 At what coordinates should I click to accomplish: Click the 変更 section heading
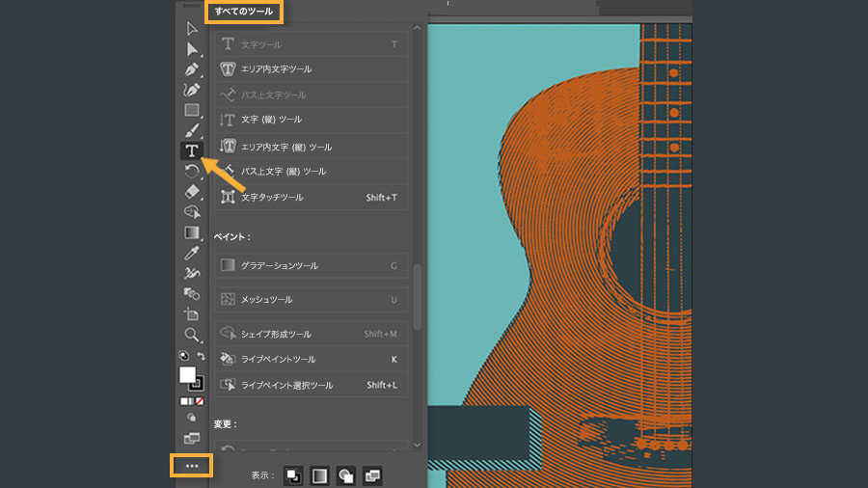pyautogui.click(x=226, y=423)
